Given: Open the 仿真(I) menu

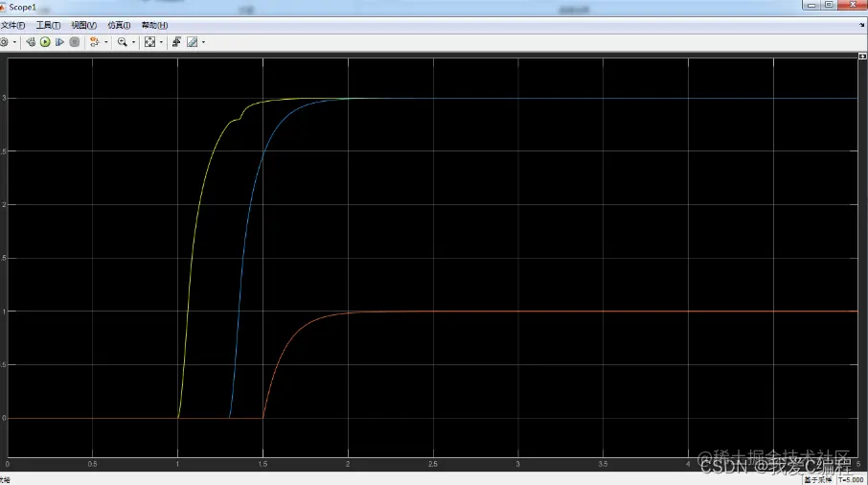Looking at the screenshot, I should (119, 26).
